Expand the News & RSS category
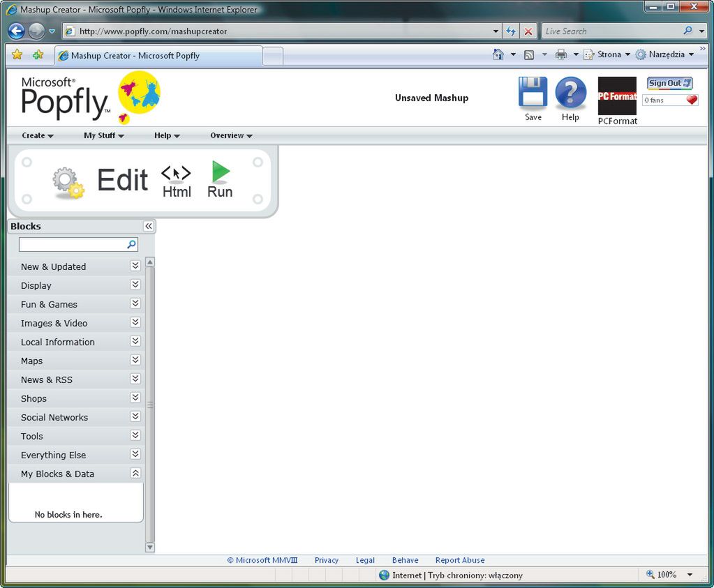This screenshot has width=714, height=588. coord(135,379)
